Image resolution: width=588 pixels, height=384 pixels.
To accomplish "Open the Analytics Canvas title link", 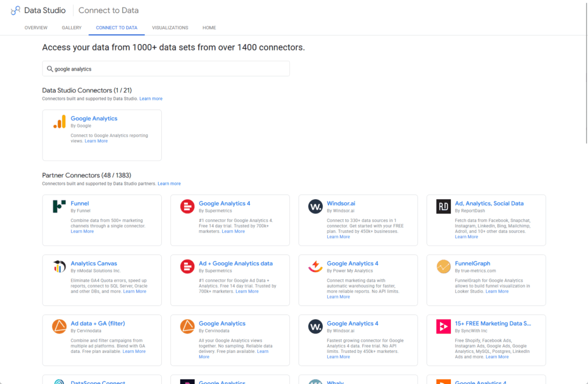I will pos(94,263).
